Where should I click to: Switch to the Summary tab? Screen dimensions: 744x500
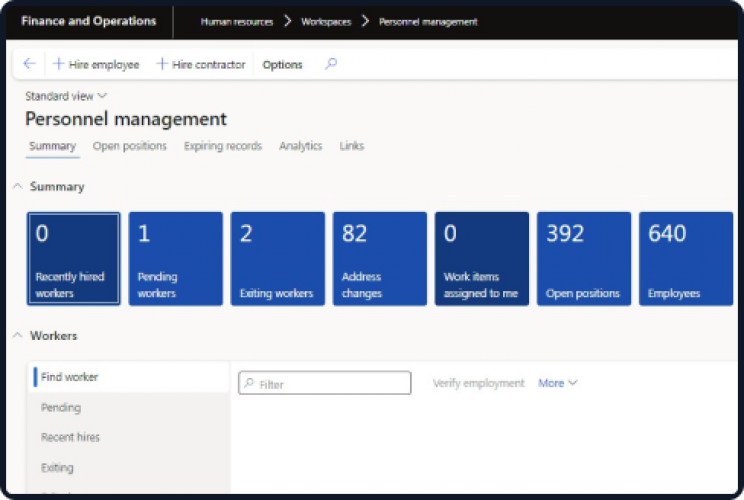coord(52,146)
